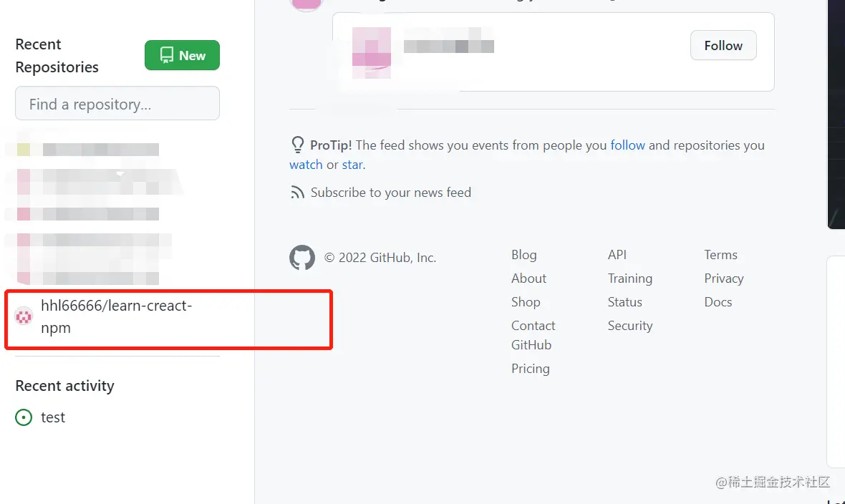Open the Privacy footer link
Screen dimensions: 845x504
click(724, 278)
